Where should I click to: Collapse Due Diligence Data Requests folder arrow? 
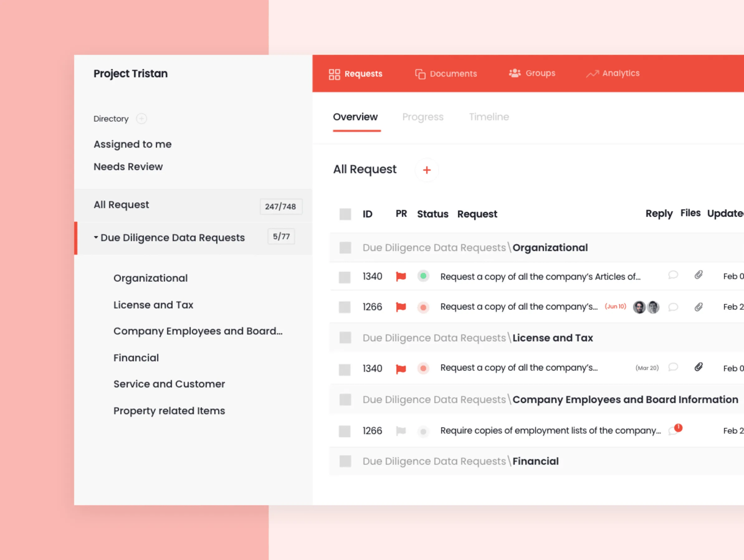pos(96,237)
